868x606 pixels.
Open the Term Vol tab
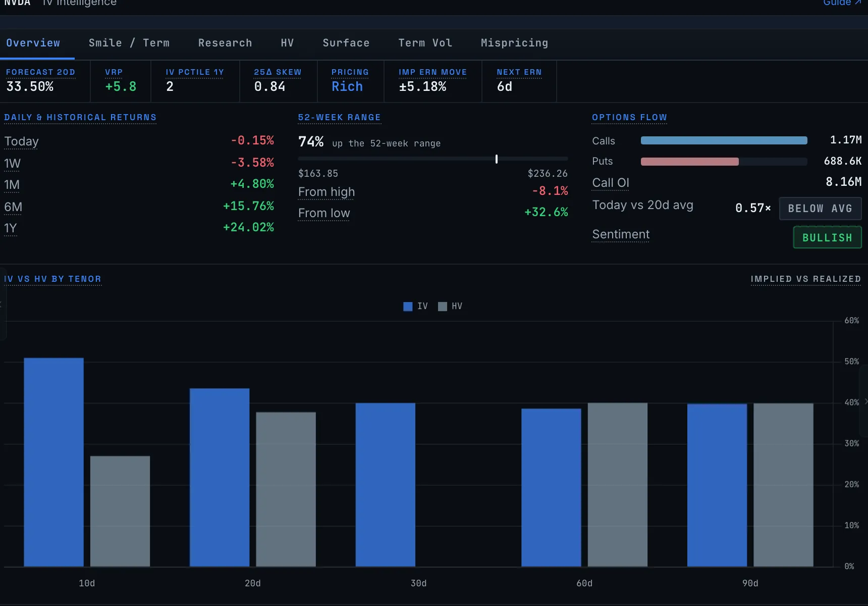(x=425, y=43)
